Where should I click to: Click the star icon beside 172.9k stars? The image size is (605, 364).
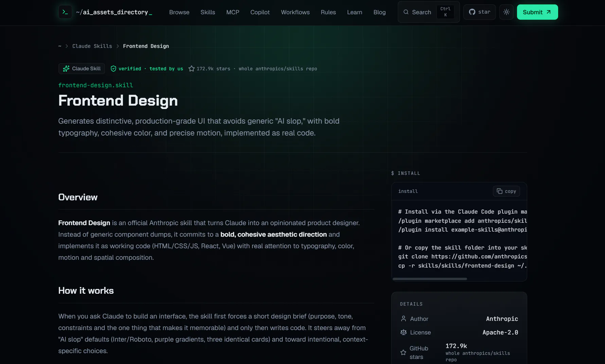click(192, 69)
